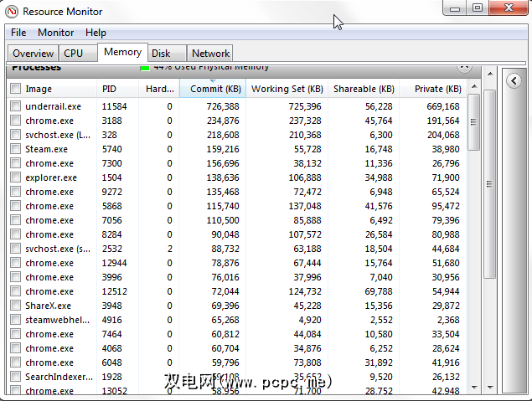Click the Resource Monitor title bar icon
This screenshot has height=401, width=532.
[x=12, y=12]
